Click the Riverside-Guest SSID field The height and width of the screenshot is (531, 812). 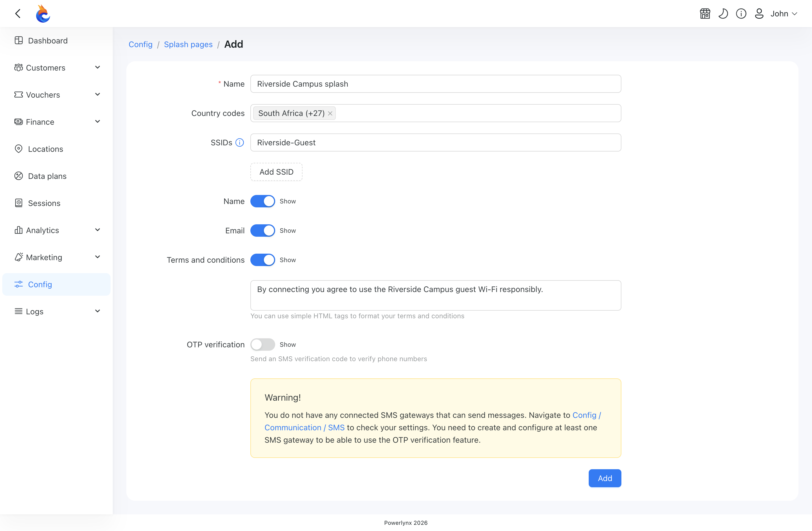(436, 142)
